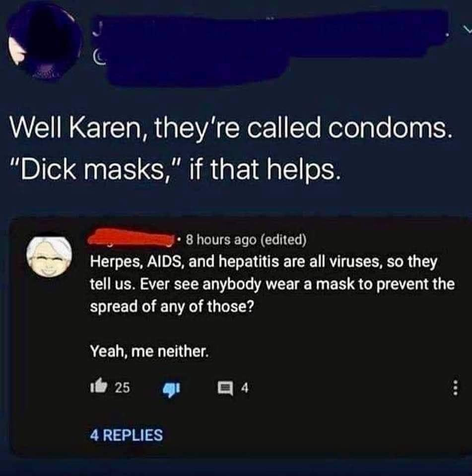Open the commenter's white-haired avatar
Image resolution: width=472 pixels, height=476 pixels.
click(x=50, y=256)
